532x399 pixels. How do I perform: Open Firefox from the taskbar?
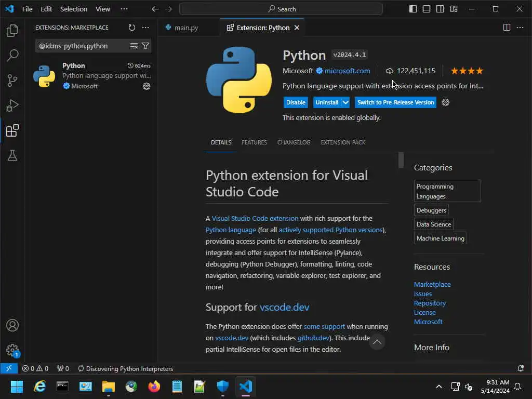pyautogui.click(x=154, y=386)
